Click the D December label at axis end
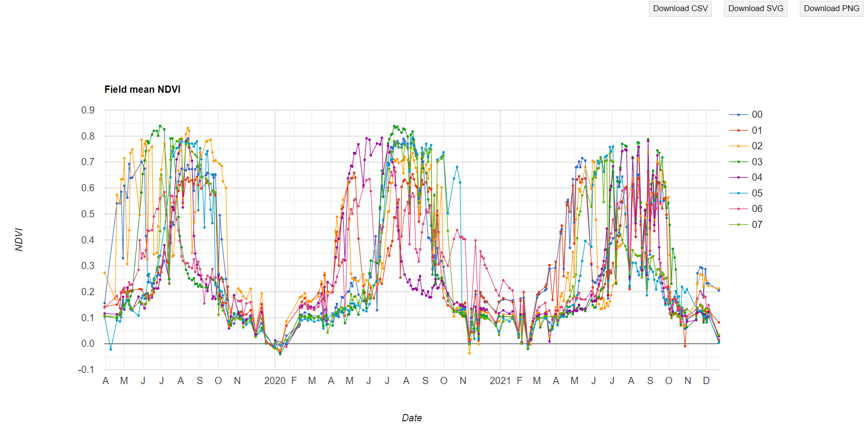 [x=706, y=381]
